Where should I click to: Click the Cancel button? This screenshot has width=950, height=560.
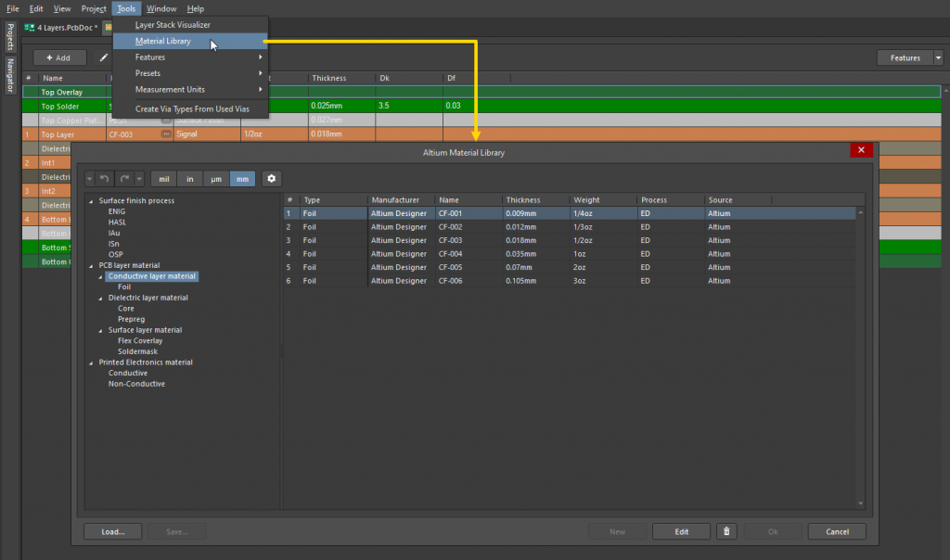point(837,531)
